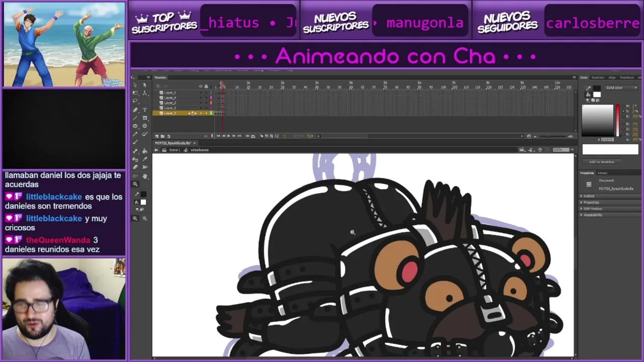Select the Free Transform tool
Viewport: 644px width, 362px height.
(135, 93)
